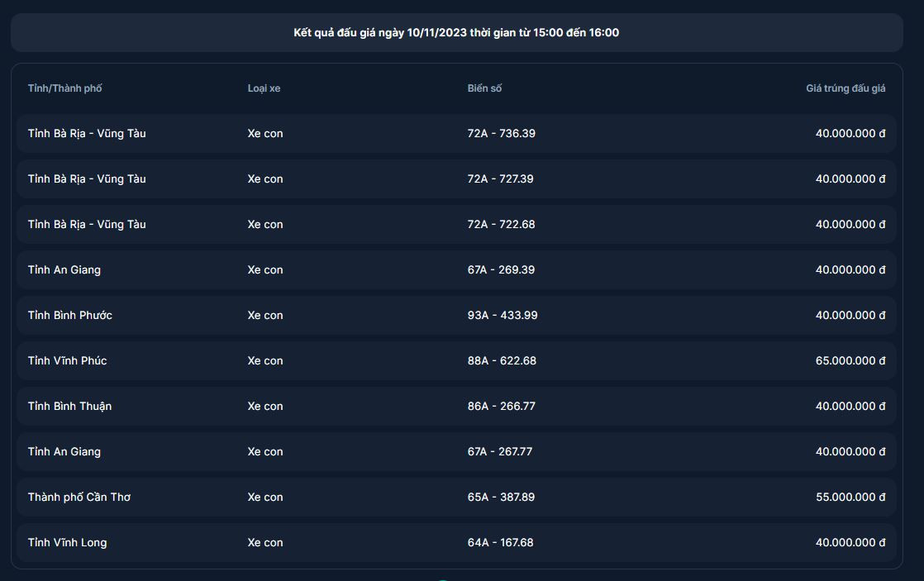Screen dimensions: 924x581
Task: Click the Tỉnh/Thành phố column header
Action: tap(64, 88)
